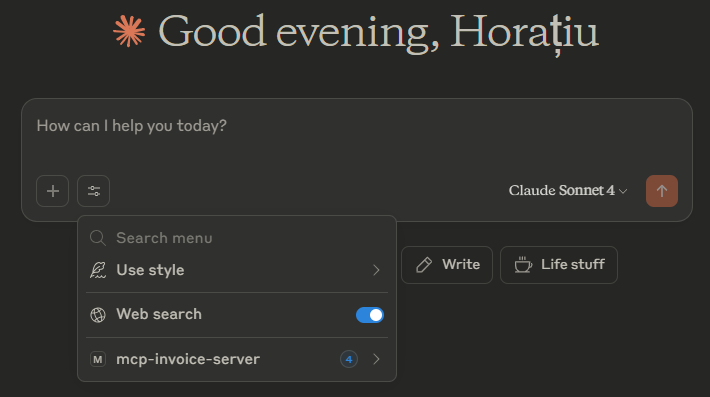The height and width of the screenshot is (397, 710).
Task: Select the Web search menu entry
Action: click(x=237, y=315)
